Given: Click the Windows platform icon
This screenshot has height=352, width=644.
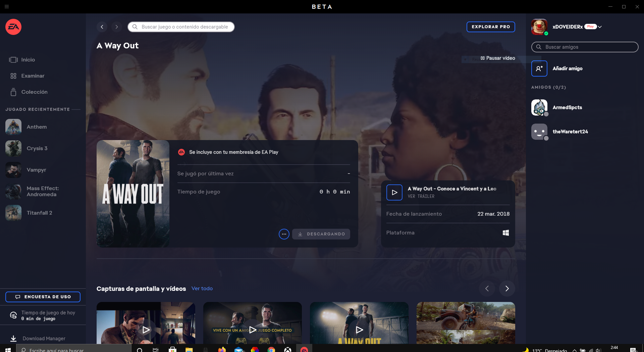Looking at the screenshot, I should coord(506,233).
